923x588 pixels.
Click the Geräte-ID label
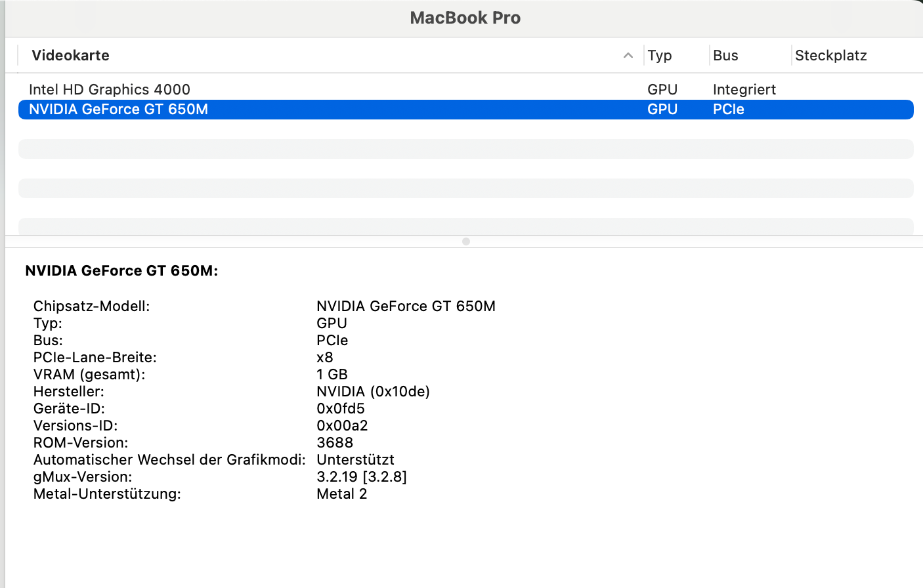coord(69,408)
